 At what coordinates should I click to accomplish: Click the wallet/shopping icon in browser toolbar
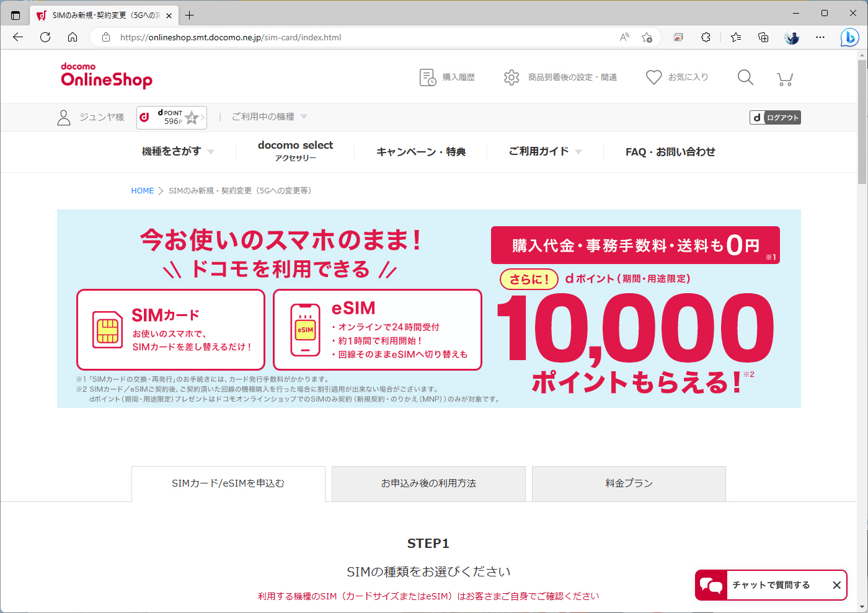(x=678, y=37)
